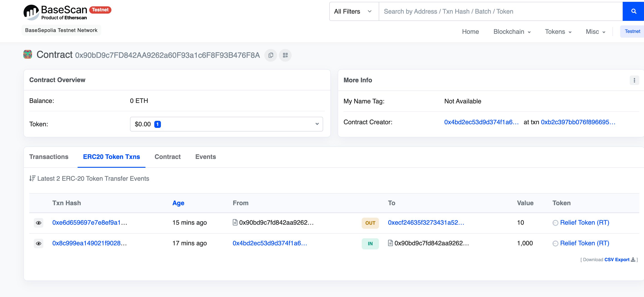The width and height of the screenshot is (644, 297).
Task: Click the BaseScan logo
Action: (55, 12)
